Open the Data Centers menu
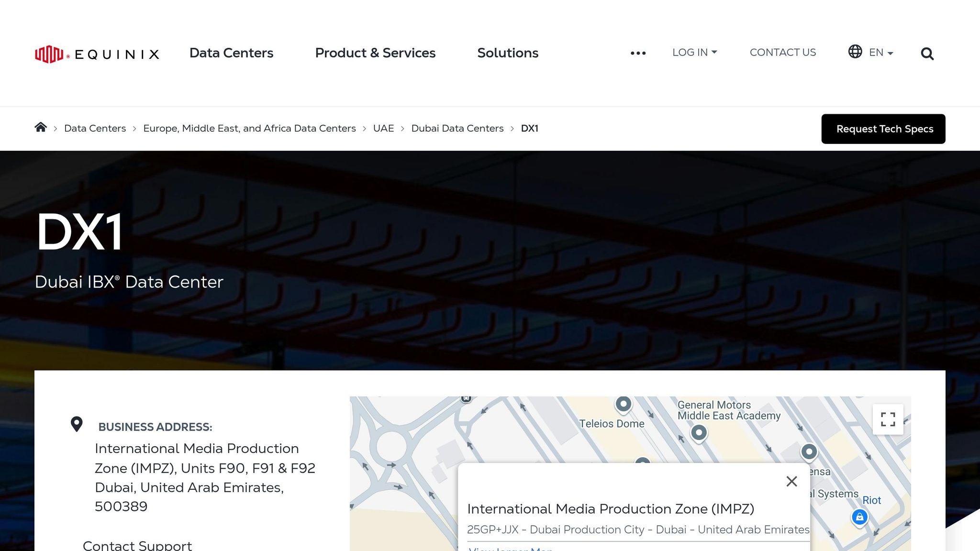Image resolution: width=980 pixels, height=551 pixels. [x=231, y=53]
